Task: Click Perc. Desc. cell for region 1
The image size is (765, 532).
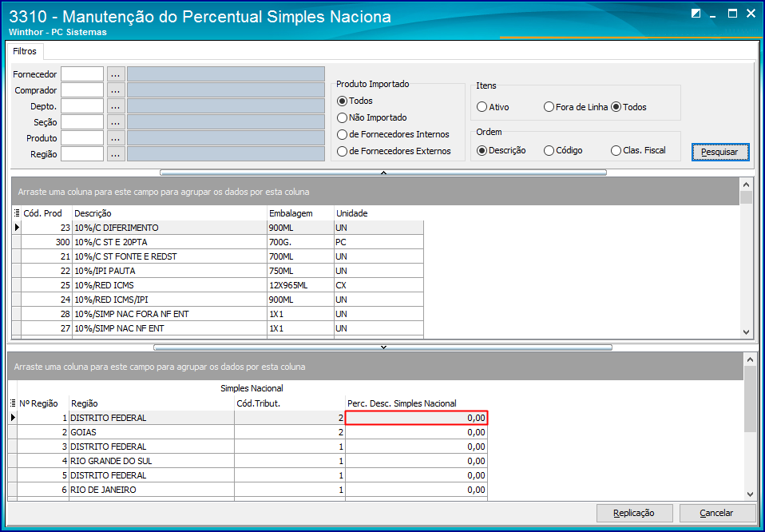Action: tap(416, 418)
